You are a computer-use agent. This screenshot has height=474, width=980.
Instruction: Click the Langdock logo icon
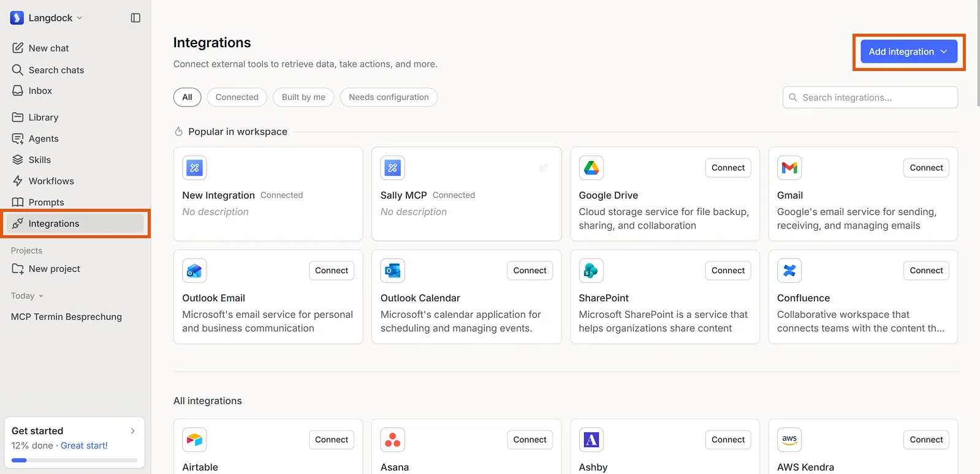click(x=17, y=18)
